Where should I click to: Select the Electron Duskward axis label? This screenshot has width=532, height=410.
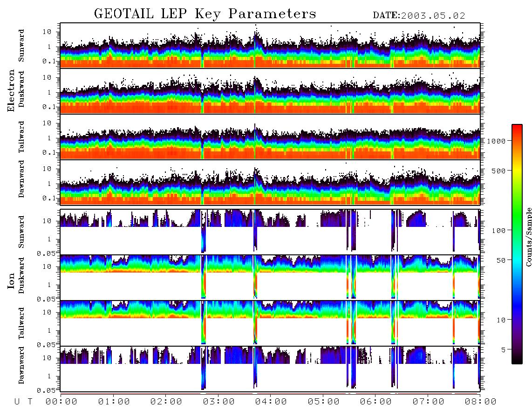(21, 89)
